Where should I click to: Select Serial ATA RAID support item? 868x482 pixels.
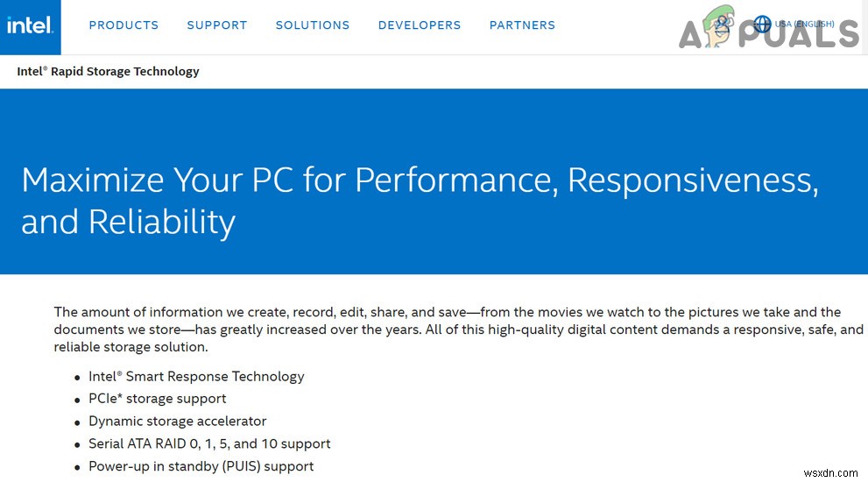pos(209,443)
